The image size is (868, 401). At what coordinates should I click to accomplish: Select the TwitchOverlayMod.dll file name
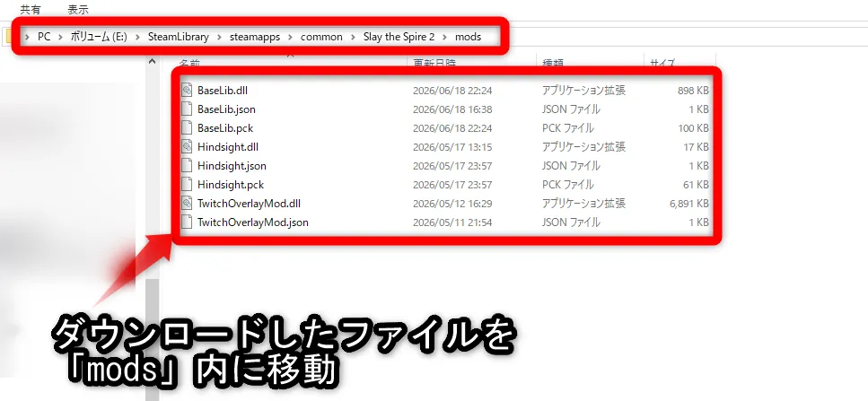(250, 203)
